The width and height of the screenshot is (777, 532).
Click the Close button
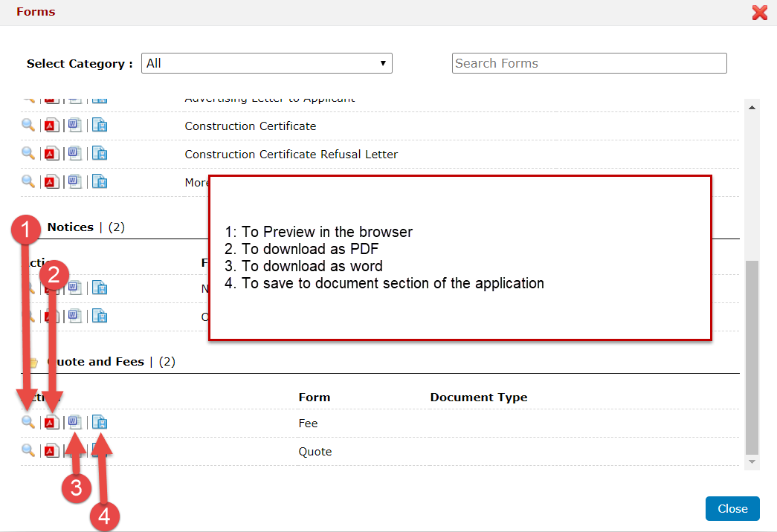tap(732, 509)
